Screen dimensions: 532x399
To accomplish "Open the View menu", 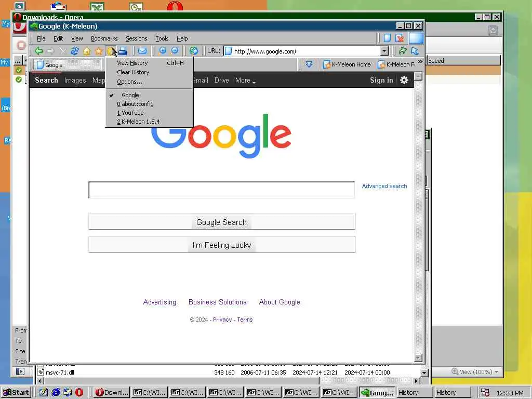I will click(x=77, y=38).
